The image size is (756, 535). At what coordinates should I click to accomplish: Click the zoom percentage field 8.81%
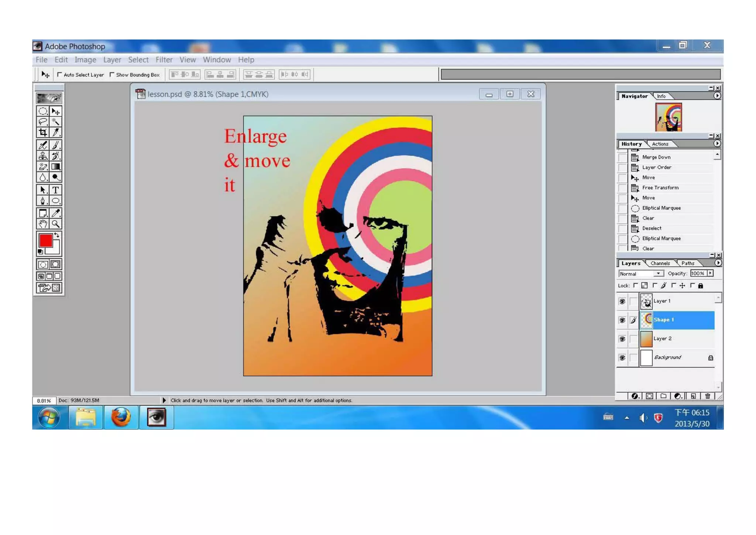[44, 401]
